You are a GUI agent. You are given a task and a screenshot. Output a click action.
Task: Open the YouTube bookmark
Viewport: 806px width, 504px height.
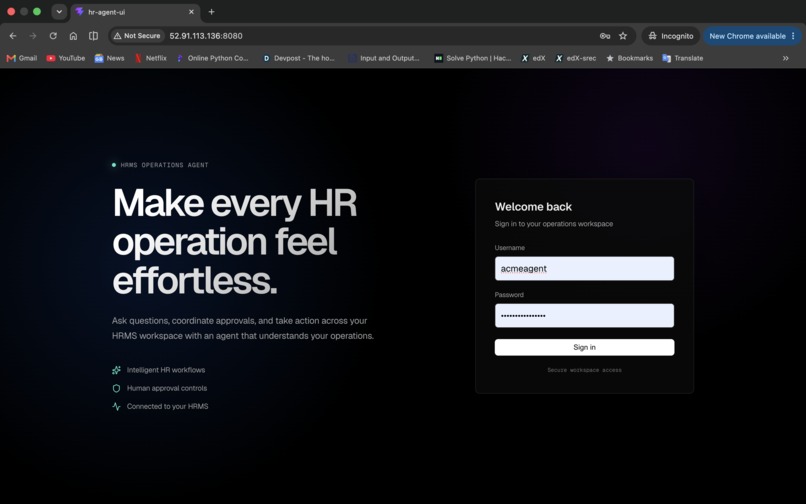[66, 58]
